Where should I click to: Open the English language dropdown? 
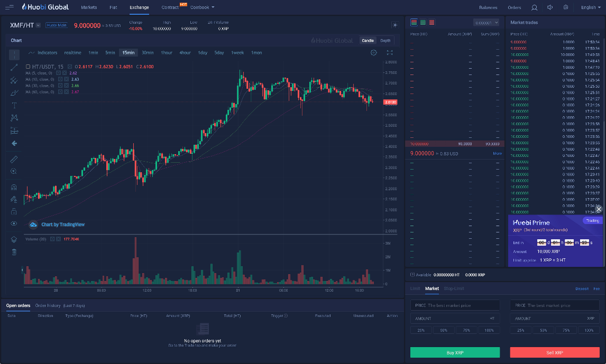(591, 7)
